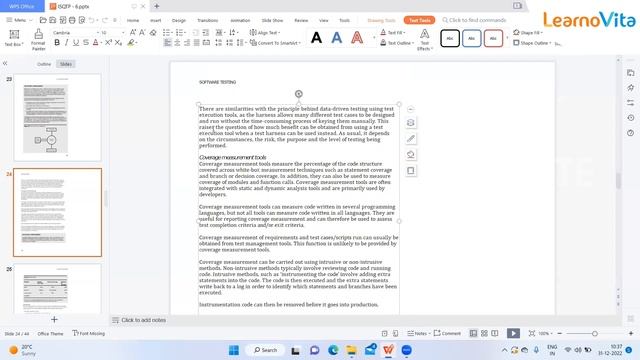
Task: Switch to the Insert ribbon tab
Action: [x=156, y=20]
